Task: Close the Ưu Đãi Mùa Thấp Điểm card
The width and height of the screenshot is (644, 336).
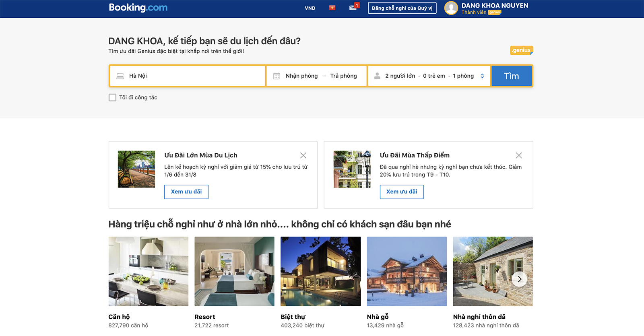Action: click(x=519, y=155)
